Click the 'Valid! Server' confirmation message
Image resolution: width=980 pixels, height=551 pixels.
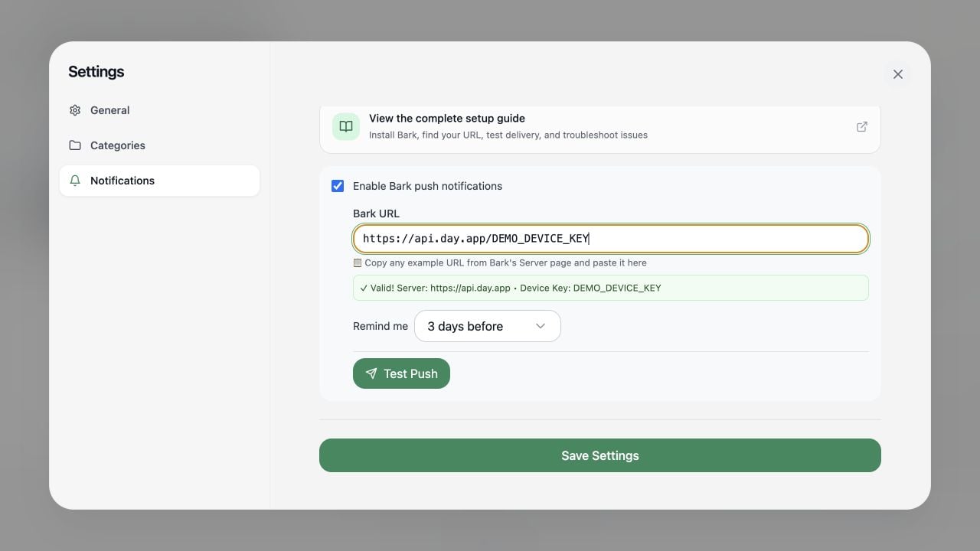coord(611,288)
